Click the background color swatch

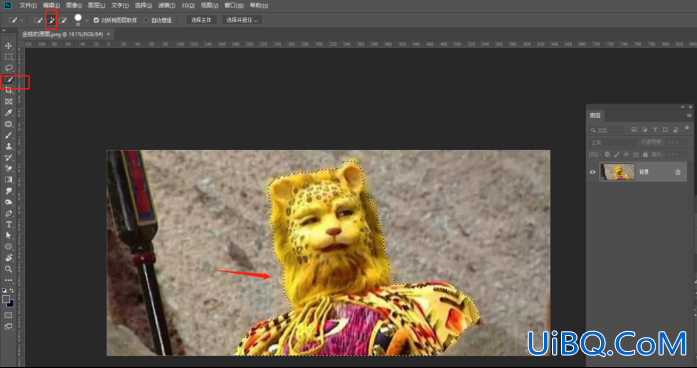pos(11,304)
